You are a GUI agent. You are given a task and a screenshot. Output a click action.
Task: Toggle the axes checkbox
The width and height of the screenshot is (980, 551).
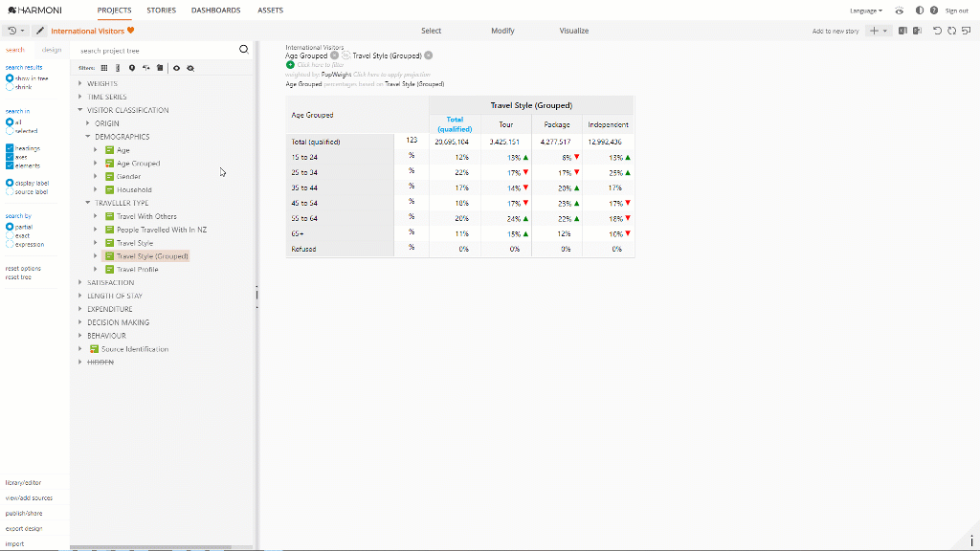10,157
